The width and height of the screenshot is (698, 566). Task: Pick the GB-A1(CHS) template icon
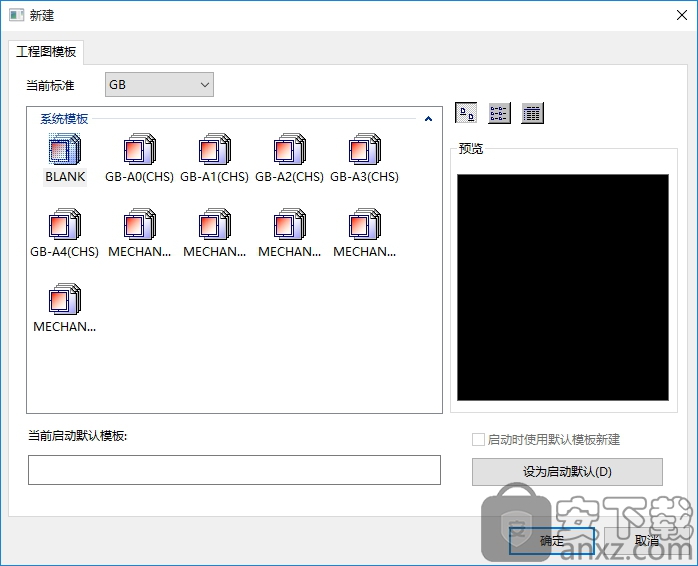(x=214, y=151)
